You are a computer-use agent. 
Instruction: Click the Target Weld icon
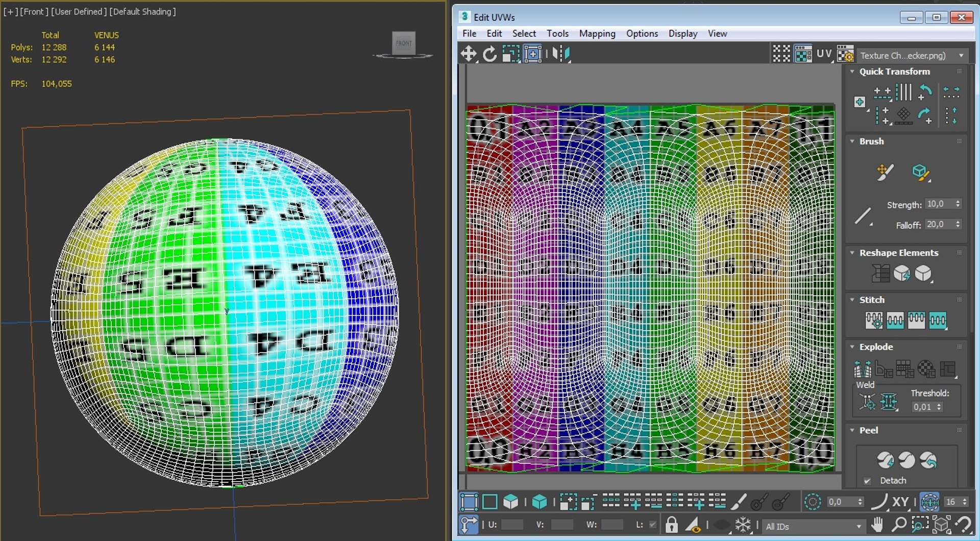tap(867, 402)
